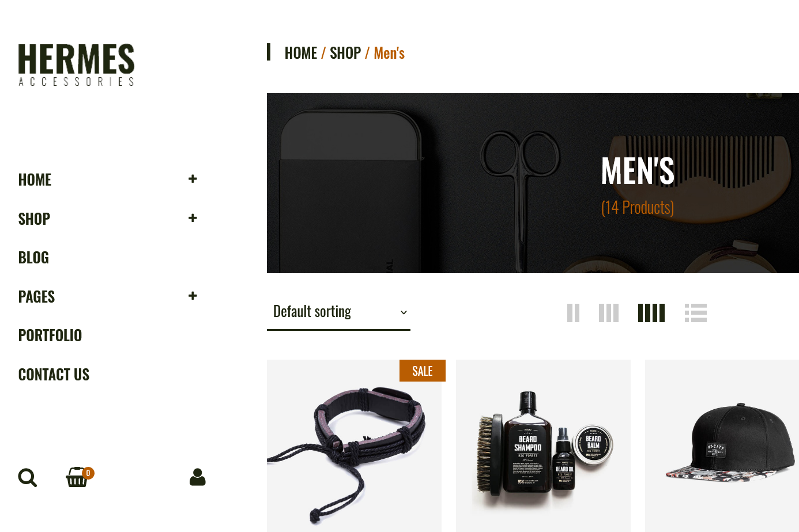Open the search magnifier icon
799x532 pixels.
click(28, 478)
